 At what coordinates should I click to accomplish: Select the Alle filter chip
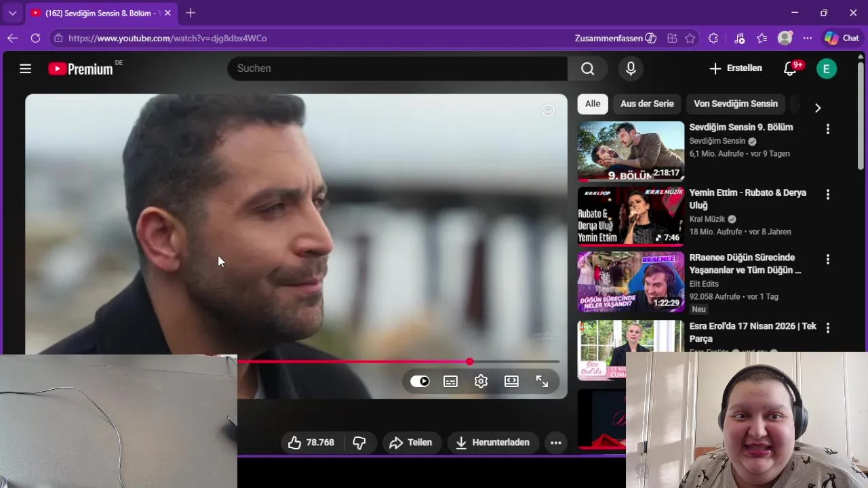pos(593,104)
